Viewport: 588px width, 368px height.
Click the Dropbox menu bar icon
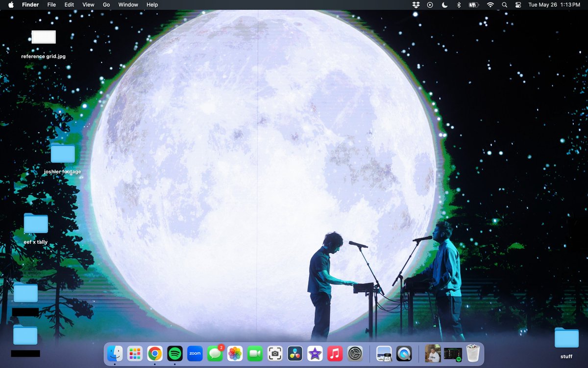[x=416, y=4]
